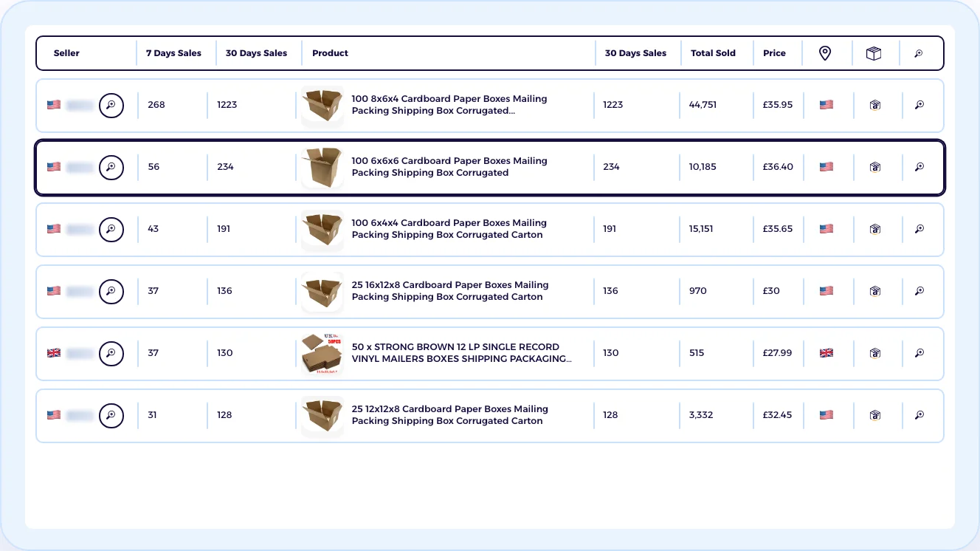
Task: Click 7 days sales value 56
Action: (153, 167)
